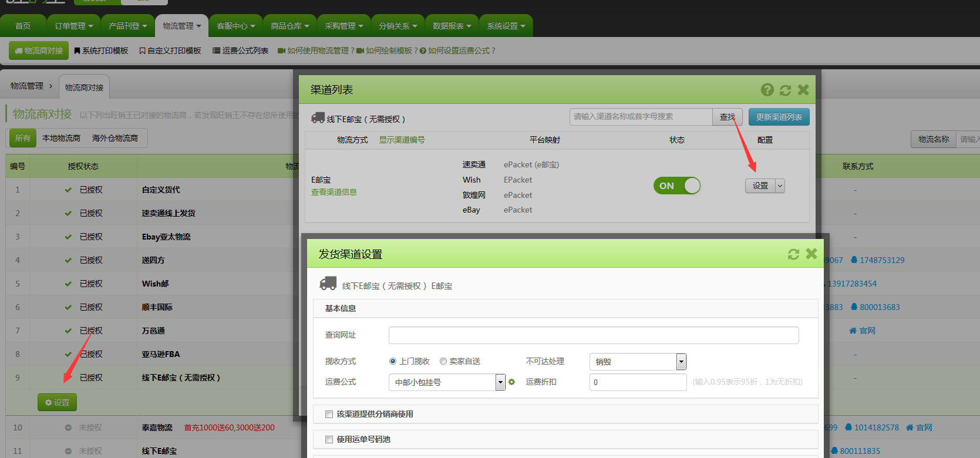Open 数据报表 menu

pos(452,26)
